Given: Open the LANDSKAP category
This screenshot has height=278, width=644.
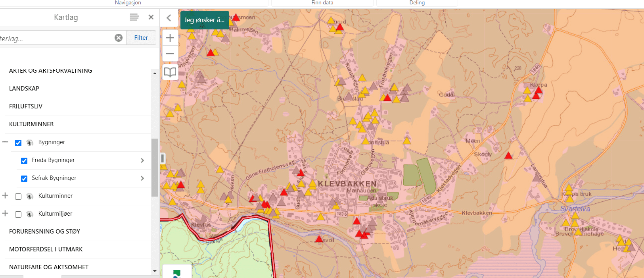Looking at the screenshot, I should 24,89.
